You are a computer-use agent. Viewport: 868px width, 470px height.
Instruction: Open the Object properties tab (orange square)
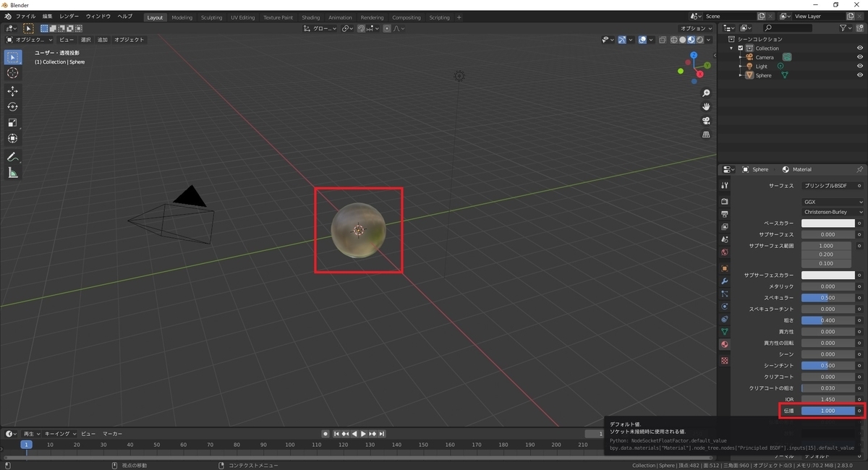[x=725, y=268]
